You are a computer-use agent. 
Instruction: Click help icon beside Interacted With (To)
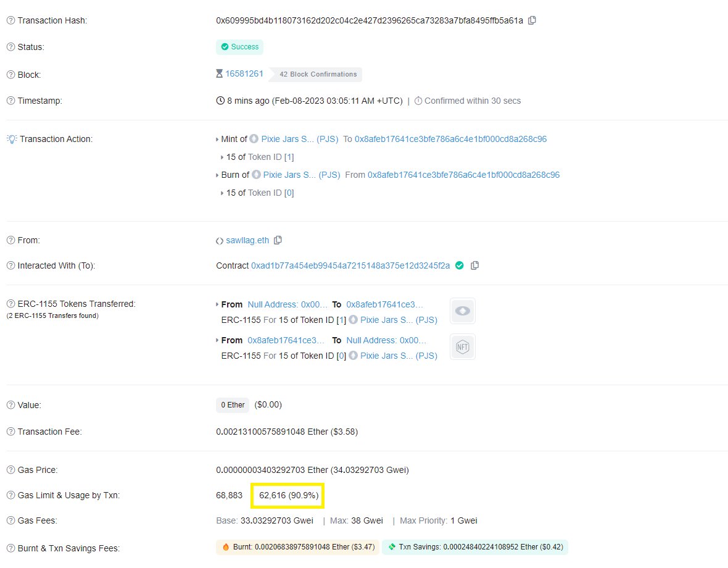click(10, 265)
